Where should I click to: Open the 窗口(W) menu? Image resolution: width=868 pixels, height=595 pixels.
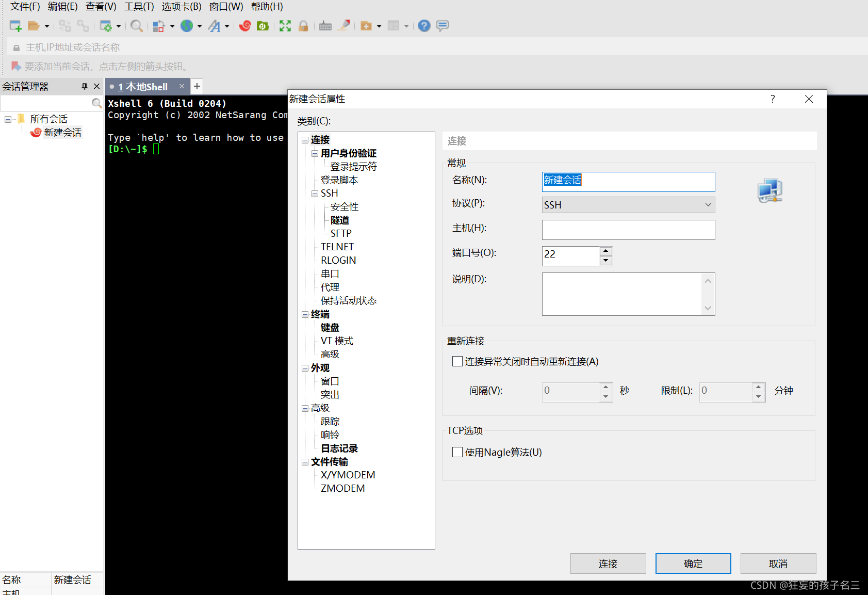226,6
